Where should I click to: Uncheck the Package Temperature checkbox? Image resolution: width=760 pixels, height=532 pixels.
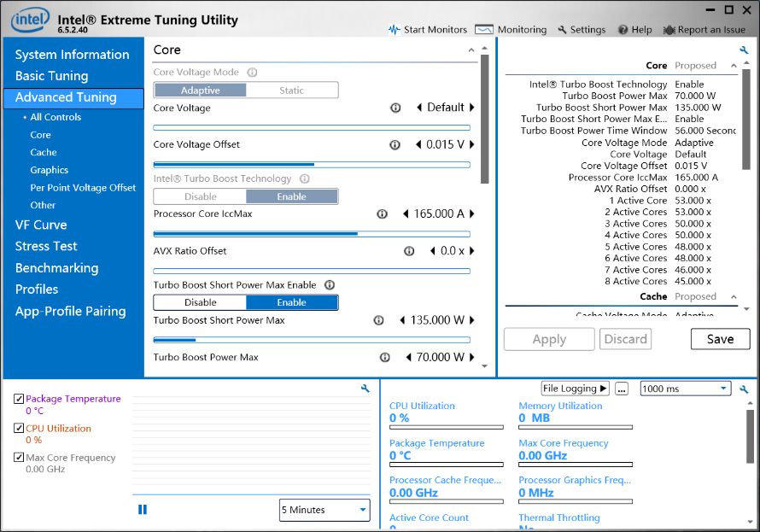(19, 399)
